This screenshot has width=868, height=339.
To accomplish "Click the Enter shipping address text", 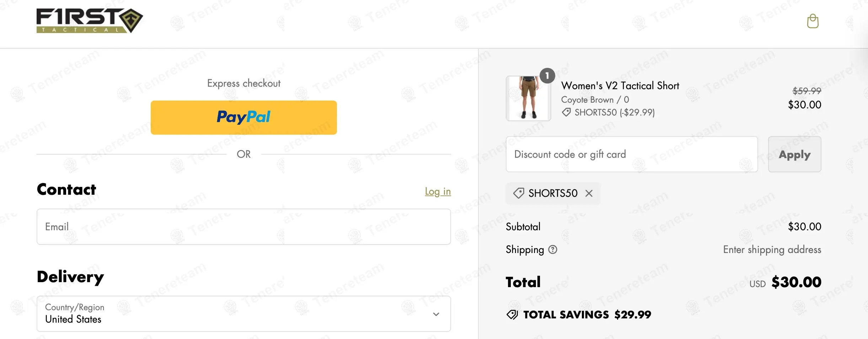I will coord(772,249).
